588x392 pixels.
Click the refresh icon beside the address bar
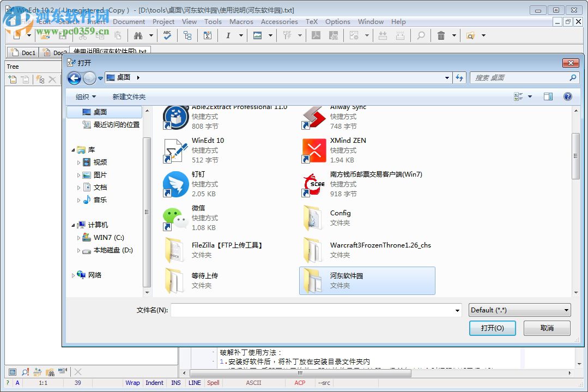459,78
